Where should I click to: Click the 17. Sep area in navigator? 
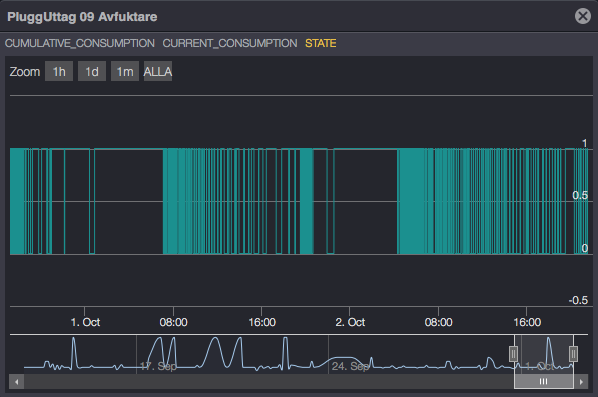pyautogui.click(x=158, y=366)
